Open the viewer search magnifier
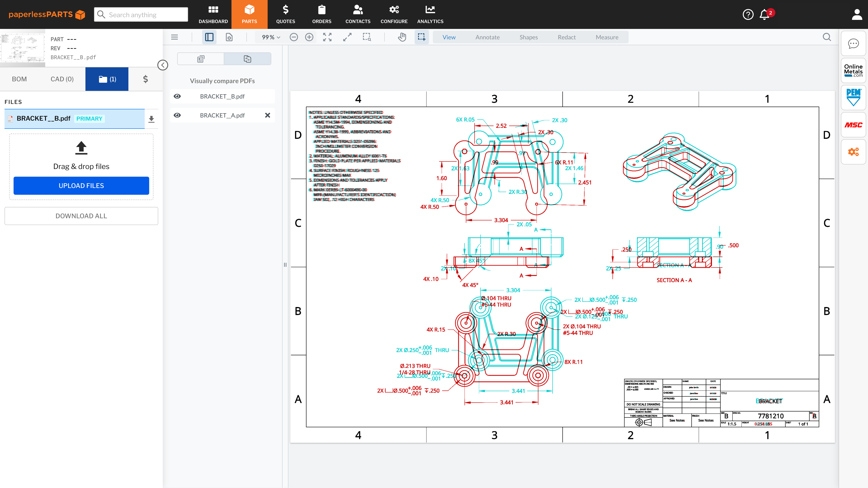Screen dimensions: 868x488 point(827,37)
